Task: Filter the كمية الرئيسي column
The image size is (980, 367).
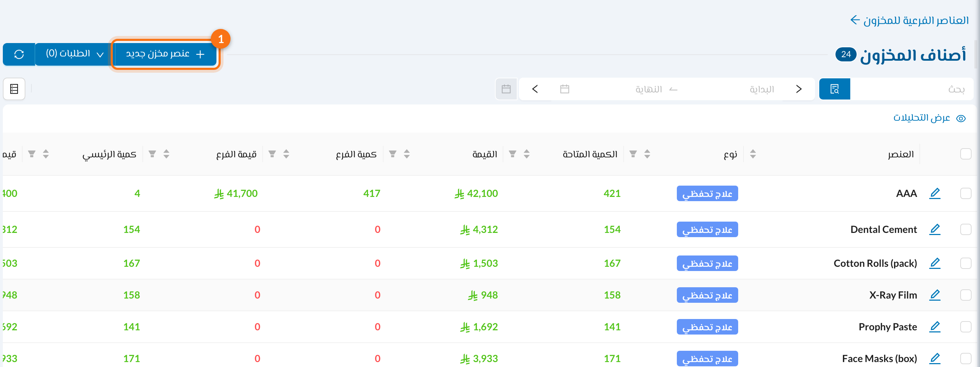Action: 152,154
